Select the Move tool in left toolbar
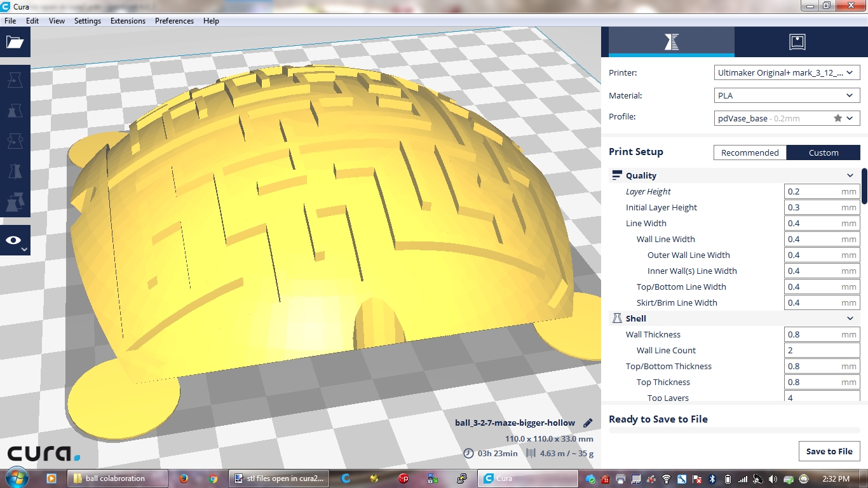868x488 pixels. pos(15,80)
